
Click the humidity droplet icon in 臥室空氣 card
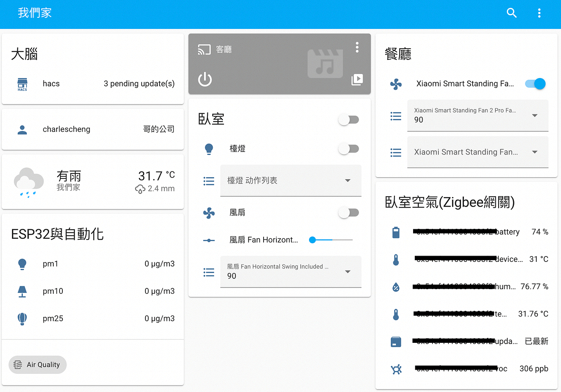pyautogui.click(x=396, y=286)
